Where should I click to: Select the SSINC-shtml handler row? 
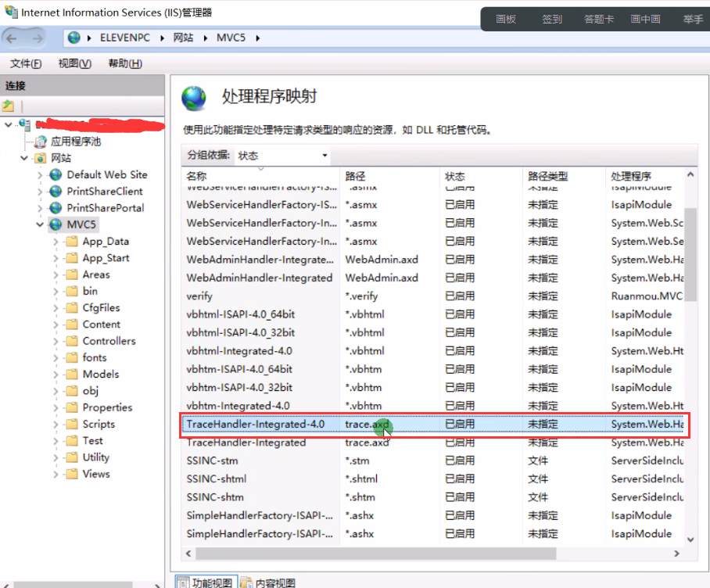point(433,479)
